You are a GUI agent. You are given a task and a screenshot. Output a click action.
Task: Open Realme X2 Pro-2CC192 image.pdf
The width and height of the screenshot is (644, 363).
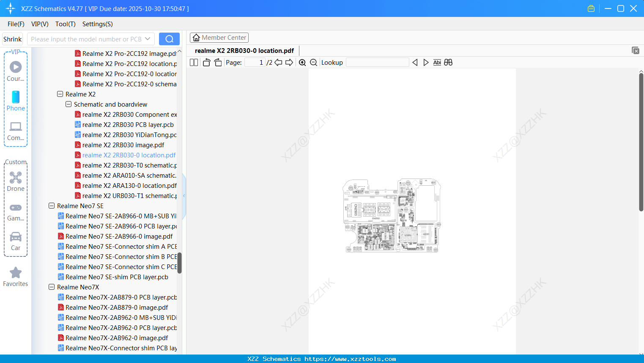(126, 53)
